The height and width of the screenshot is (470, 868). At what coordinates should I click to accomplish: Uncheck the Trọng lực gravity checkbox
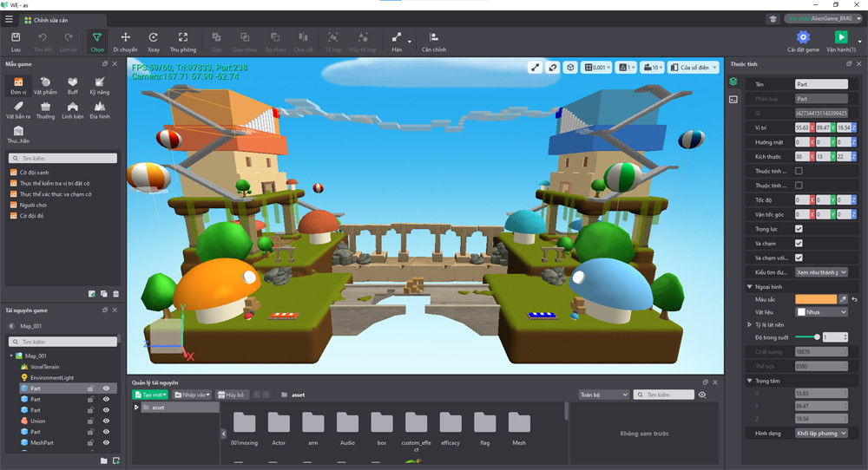(x=799, y=229)
